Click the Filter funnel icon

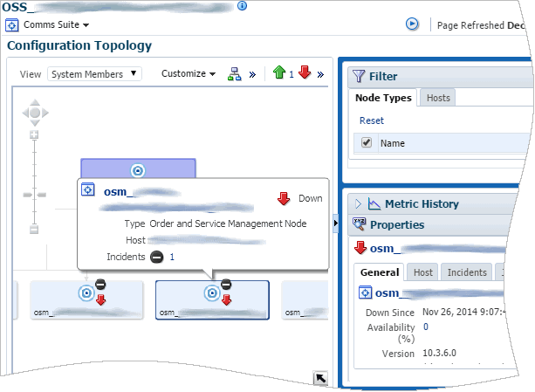click(x=358, y=76)
